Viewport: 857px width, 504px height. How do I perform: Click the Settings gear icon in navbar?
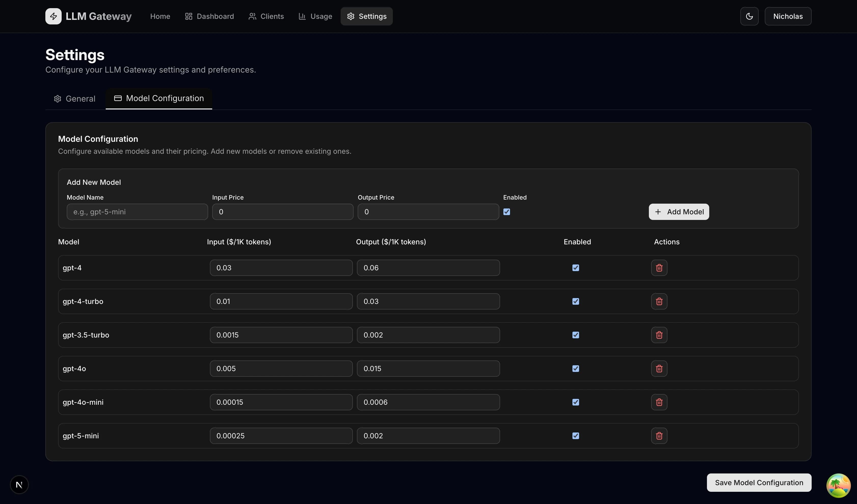351,16
